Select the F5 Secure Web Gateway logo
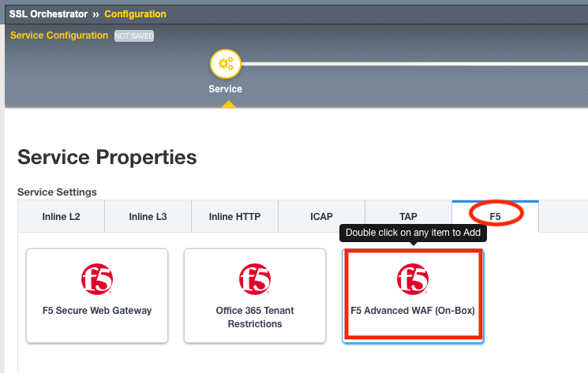Image resolution: width=588 pixels, height=373 pixels. [97, 279]
